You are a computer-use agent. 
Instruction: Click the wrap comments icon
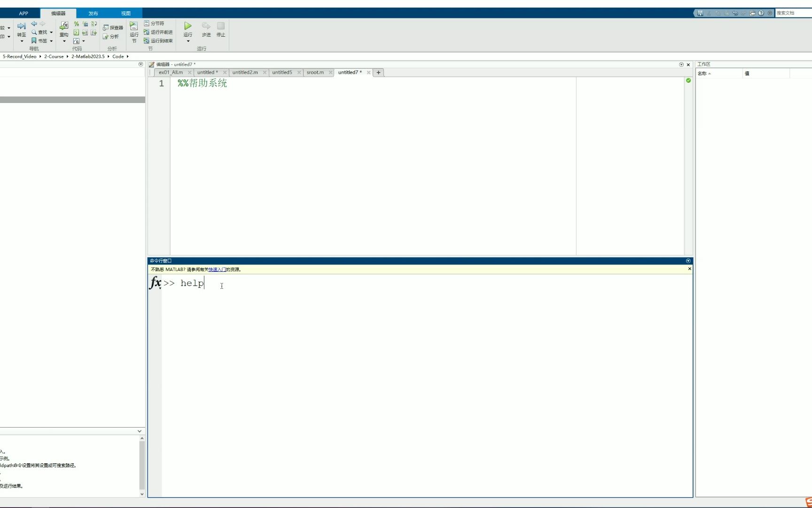[x=94, y=24]
